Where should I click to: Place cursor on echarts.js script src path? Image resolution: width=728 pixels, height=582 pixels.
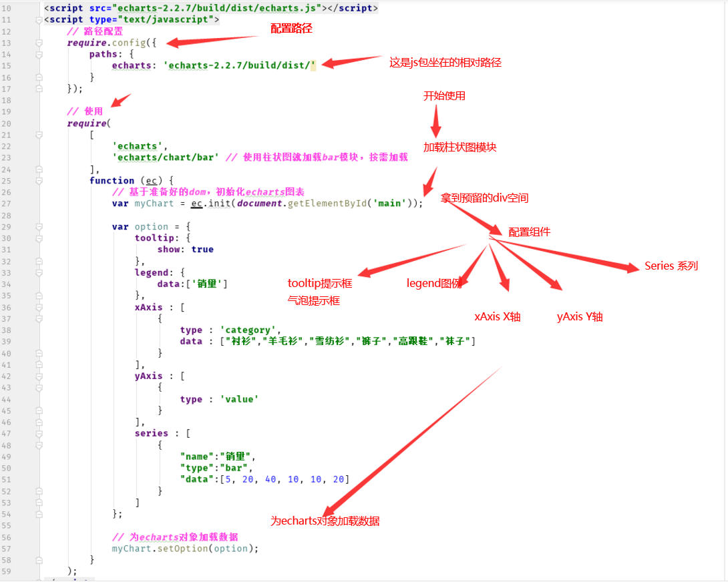click(216, 8)
